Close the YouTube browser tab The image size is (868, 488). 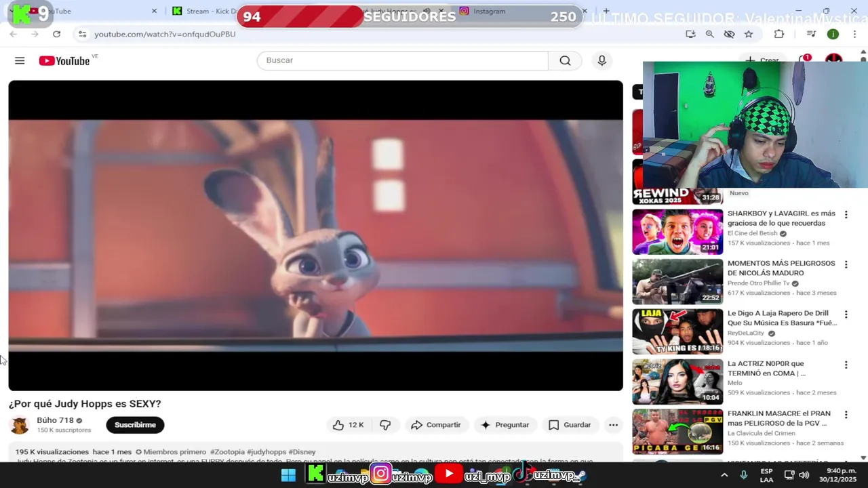pos(154,11)
